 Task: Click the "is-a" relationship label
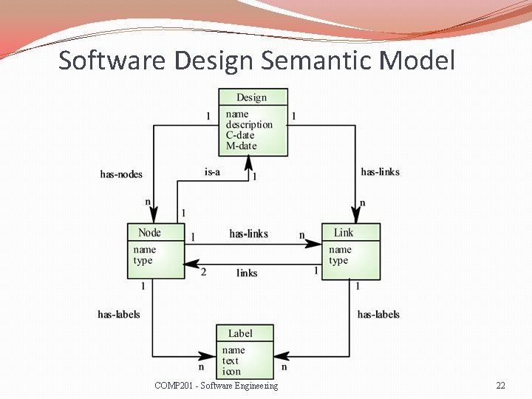click(x=212, y=172)
